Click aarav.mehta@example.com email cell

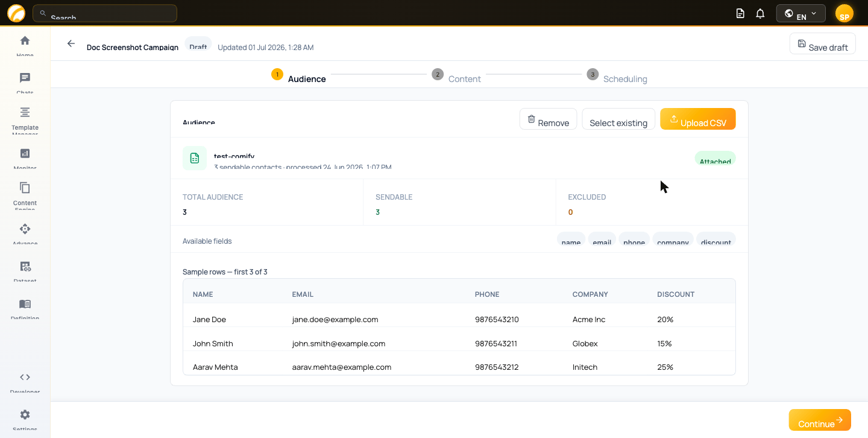342,367
